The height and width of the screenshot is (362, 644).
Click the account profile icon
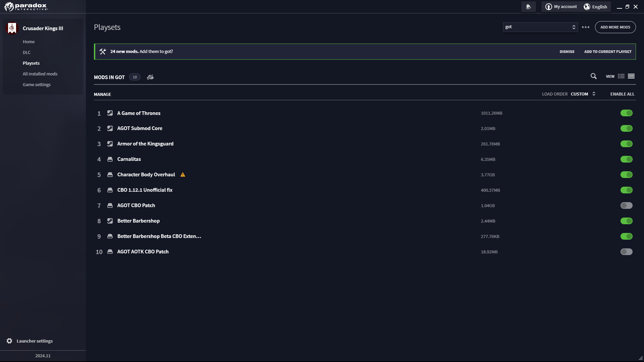click(548, 7)
